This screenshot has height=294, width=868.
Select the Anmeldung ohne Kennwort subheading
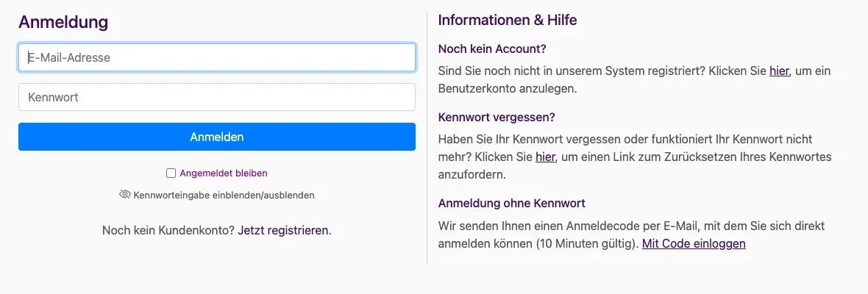[x=512, y=204]
